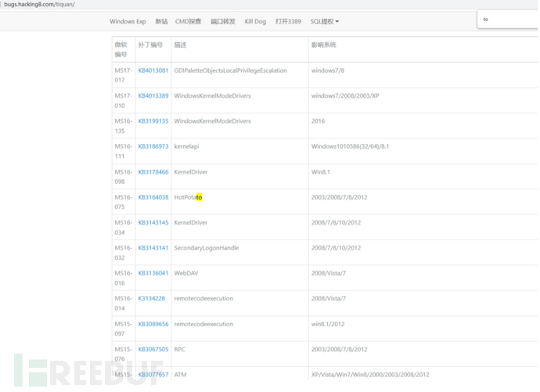Open patch link KB3089656
Image resolution: width=540 pixels, height=392 pixels.
153,324
